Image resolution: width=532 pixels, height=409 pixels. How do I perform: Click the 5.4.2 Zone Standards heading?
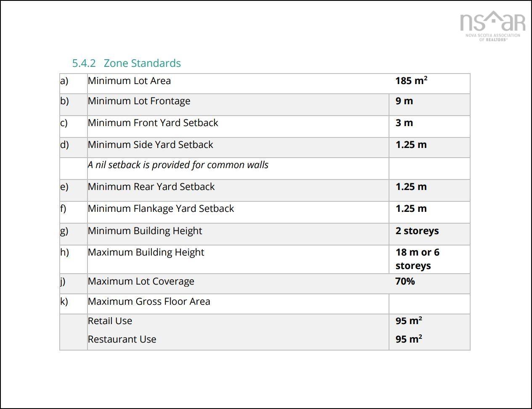pos(126,63)
